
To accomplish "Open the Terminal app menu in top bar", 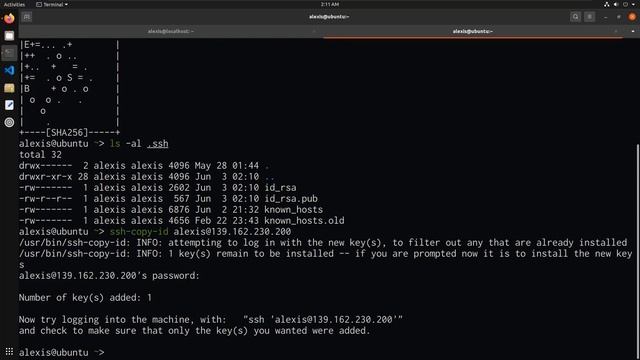I will 52,4.
